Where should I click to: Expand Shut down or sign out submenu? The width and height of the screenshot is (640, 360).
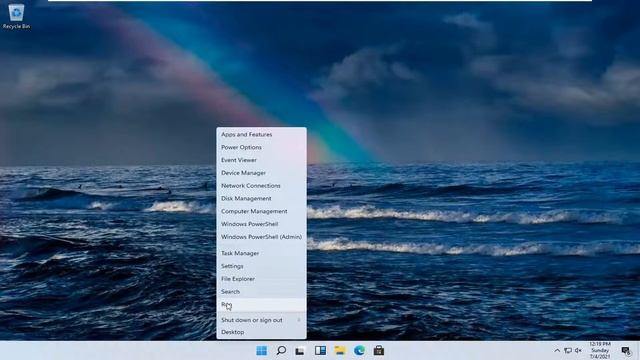(x=261, y=320)
